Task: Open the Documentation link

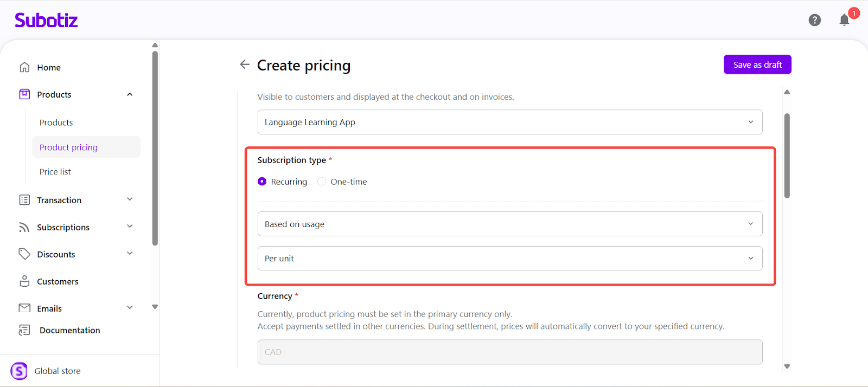Action: pos(69,330)
